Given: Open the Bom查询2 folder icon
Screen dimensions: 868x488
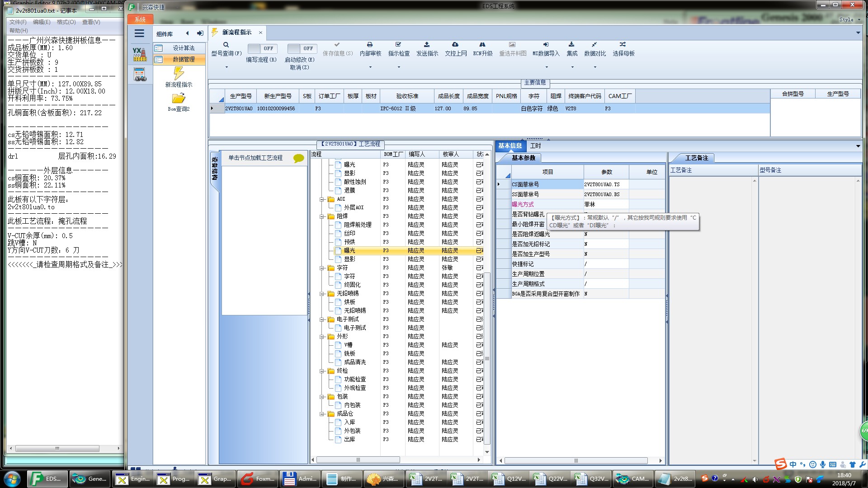Looking at the screenshot, I should [179, 99].
